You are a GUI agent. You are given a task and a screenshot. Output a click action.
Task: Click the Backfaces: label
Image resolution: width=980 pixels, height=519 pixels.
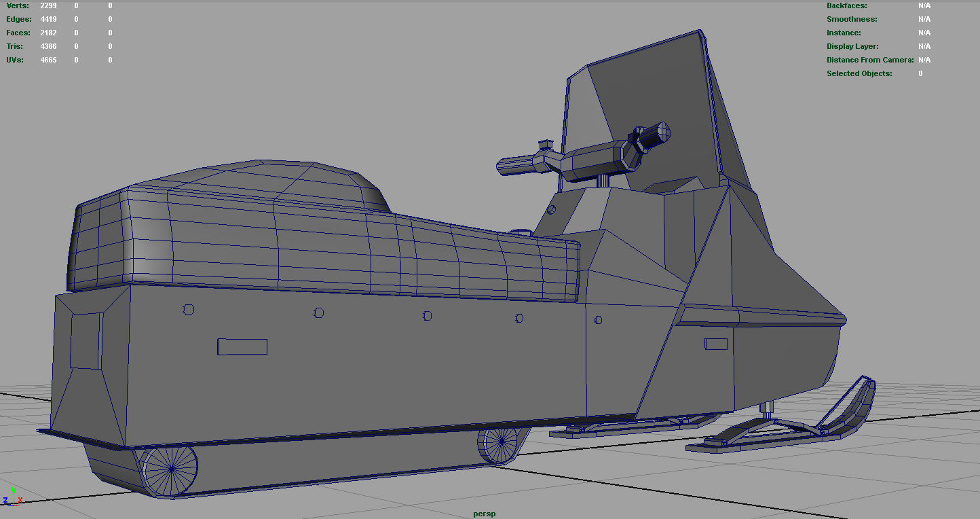click(846, 5)
